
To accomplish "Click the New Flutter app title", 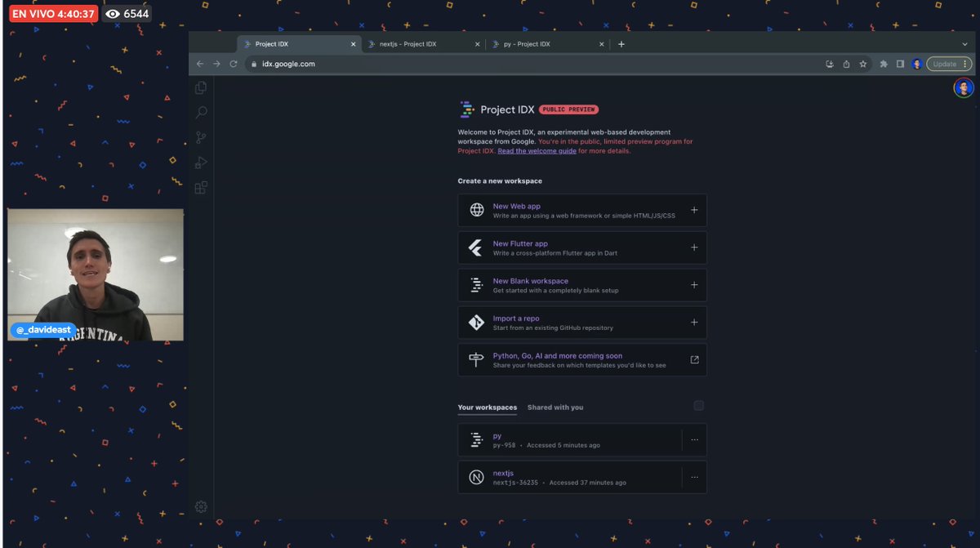I will coord(520,243).
